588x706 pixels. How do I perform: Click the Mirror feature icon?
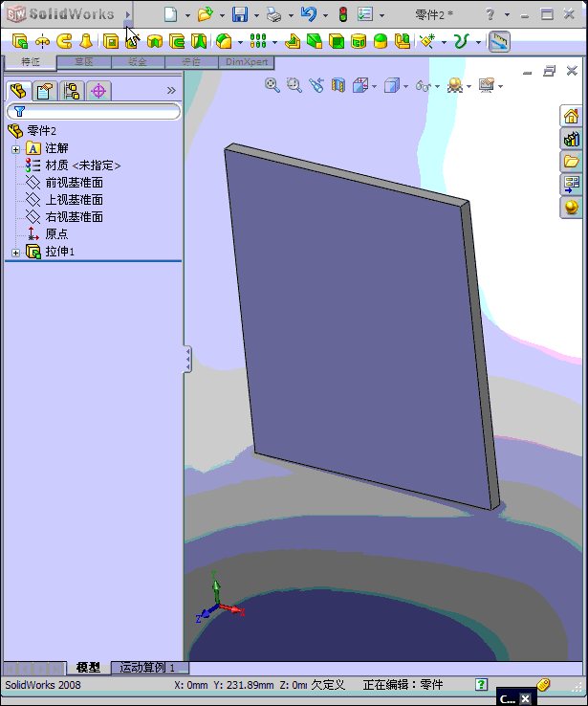click(x=403, y=41)
